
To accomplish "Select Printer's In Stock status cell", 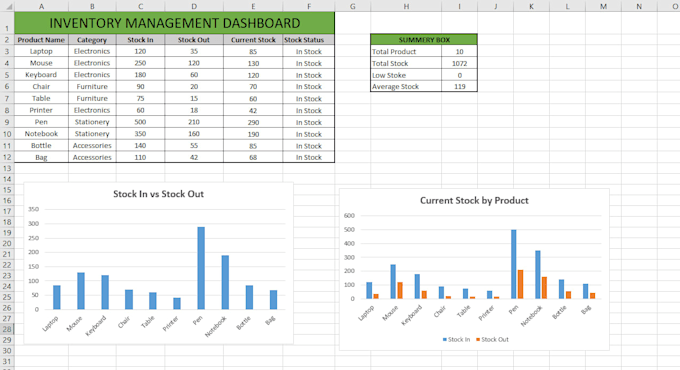I will (x=308, y=110).
